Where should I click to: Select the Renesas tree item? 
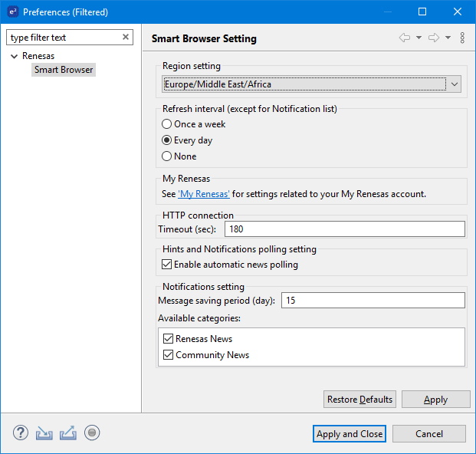(x=38, y=56)
